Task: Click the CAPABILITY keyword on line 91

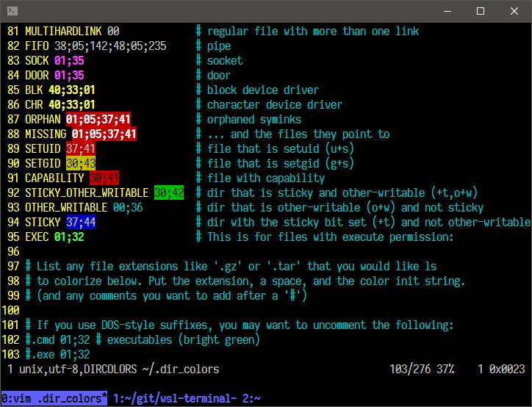Action: [x=54, y=178]
